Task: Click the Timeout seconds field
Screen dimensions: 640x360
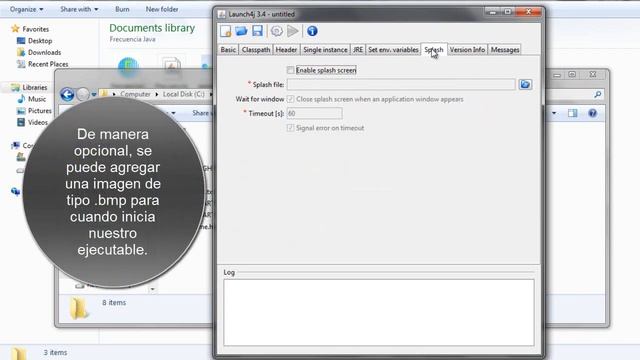Action: point(314,113)
